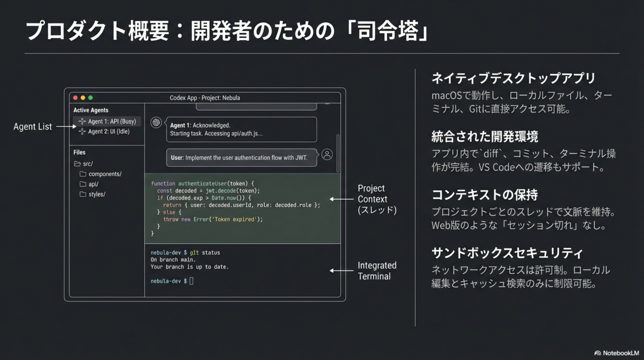Click the agent avatar icon beside Acknowledged message

pos(156,123)
